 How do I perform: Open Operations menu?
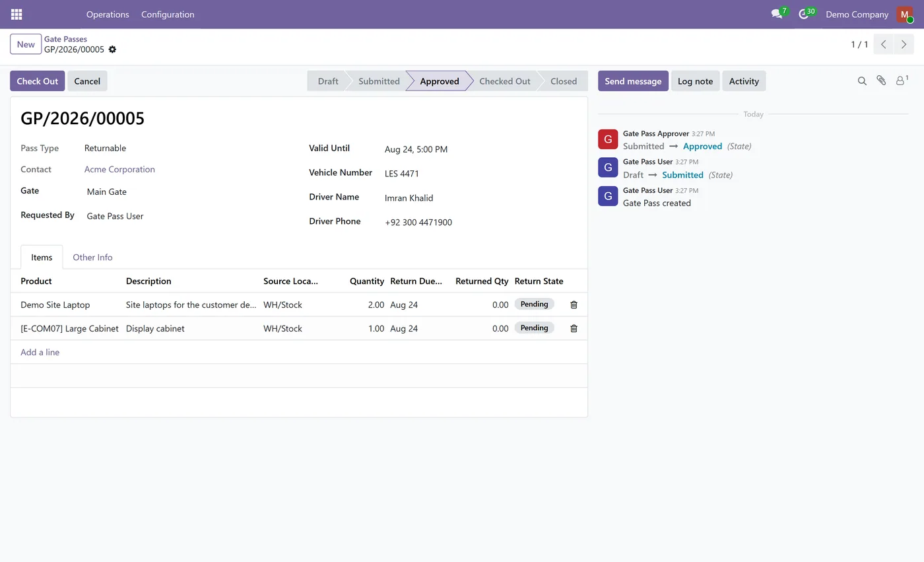click(x=108, y=14)
